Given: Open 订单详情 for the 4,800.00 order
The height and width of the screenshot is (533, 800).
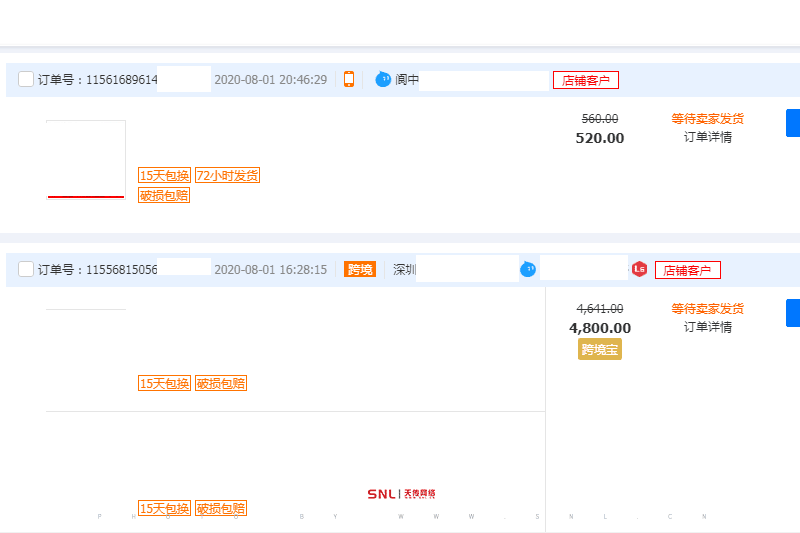Looking at the screenshot, I should [x=708, y=327].
